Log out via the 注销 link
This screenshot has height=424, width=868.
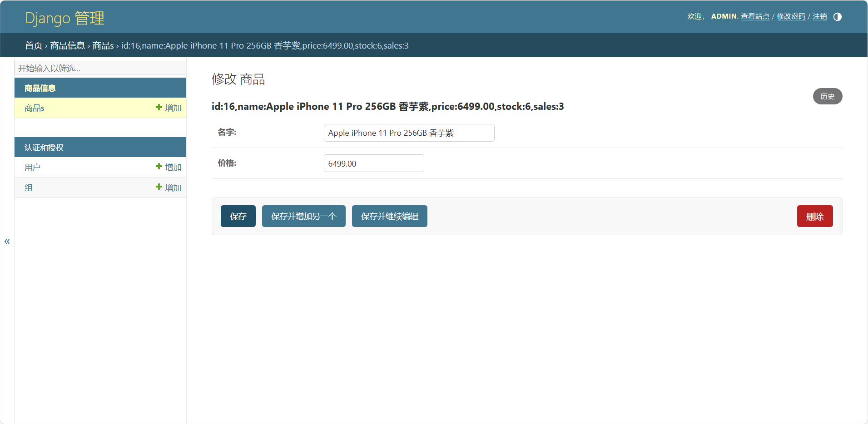pyautogui.click(x=820, y=16)
